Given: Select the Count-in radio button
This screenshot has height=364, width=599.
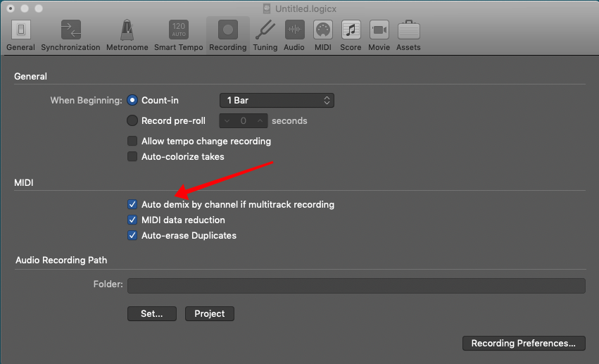Looking at the screenshot, I should click(x=132, y=101).
